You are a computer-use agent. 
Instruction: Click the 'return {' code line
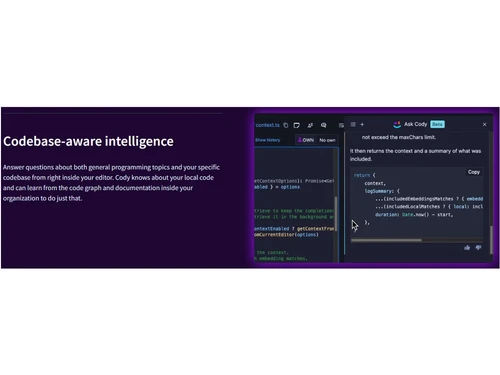pos(364,175)
